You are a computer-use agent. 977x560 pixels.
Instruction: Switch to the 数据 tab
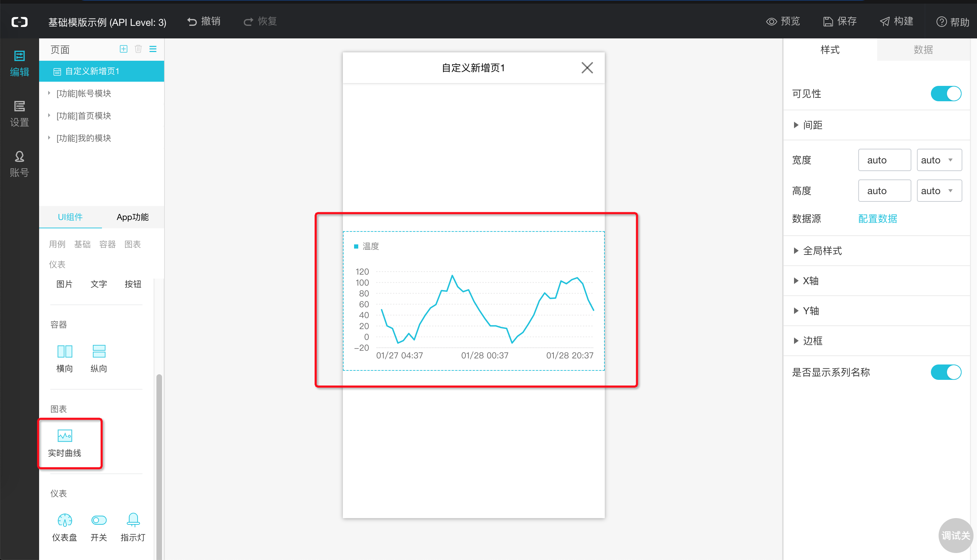[x=923, y=50]
